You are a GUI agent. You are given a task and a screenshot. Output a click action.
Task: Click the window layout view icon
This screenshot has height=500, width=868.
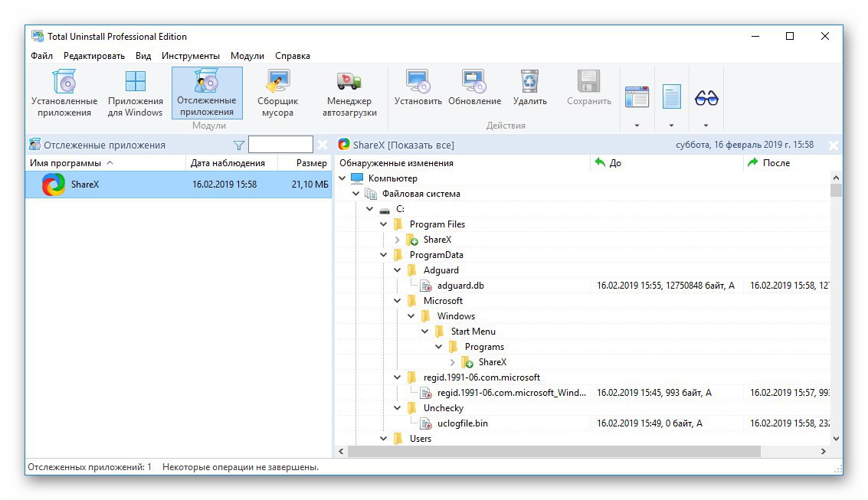(x=637, y=96)
